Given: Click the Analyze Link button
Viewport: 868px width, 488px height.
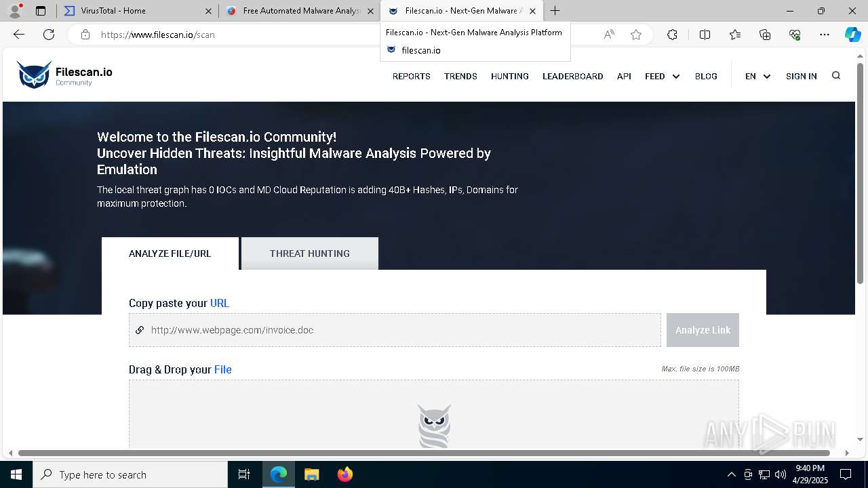Looking at the screenshot, I should pyautogui.click(x=703, y=330).
